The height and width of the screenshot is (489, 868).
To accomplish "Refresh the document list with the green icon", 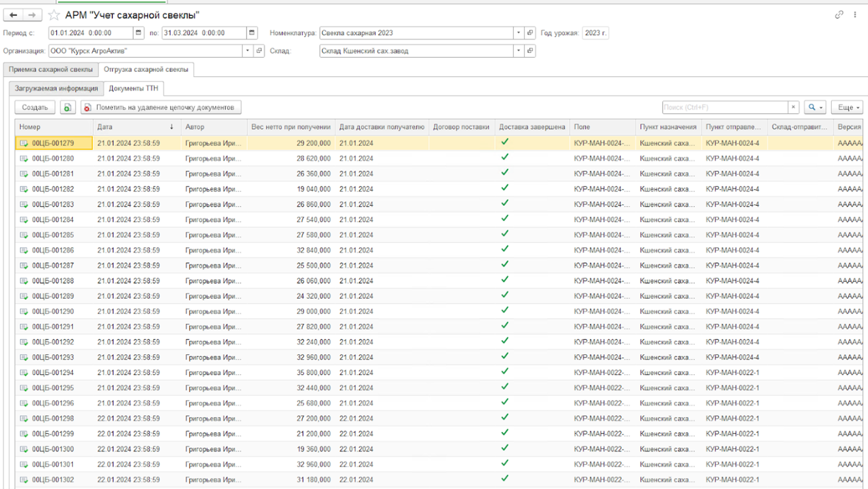I will point(67,108).
